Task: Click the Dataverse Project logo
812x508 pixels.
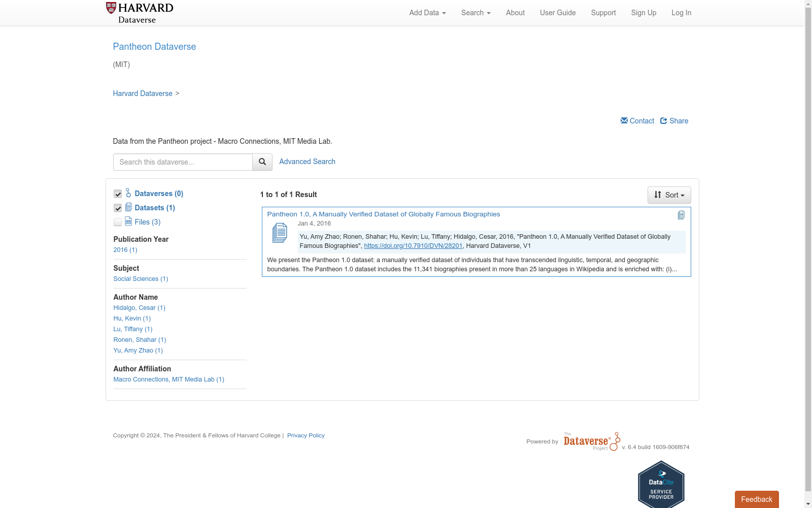Action: (x=592, y=441)
